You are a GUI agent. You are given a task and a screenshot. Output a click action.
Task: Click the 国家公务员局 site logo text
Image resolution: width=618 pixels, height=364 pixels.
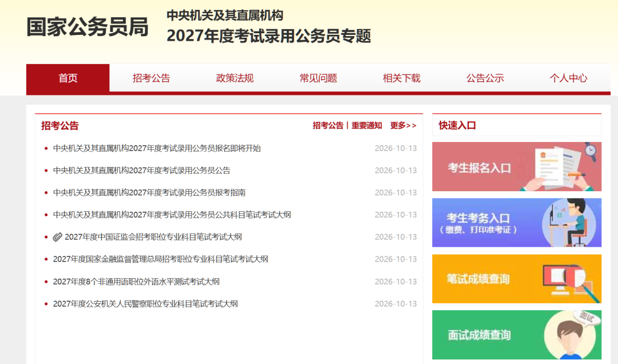87,27
